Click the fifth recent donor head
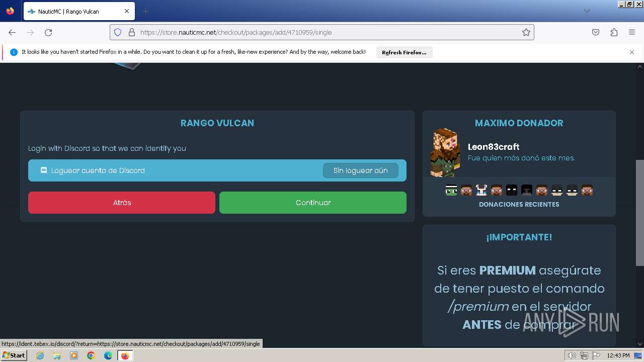 coord(512,190)
